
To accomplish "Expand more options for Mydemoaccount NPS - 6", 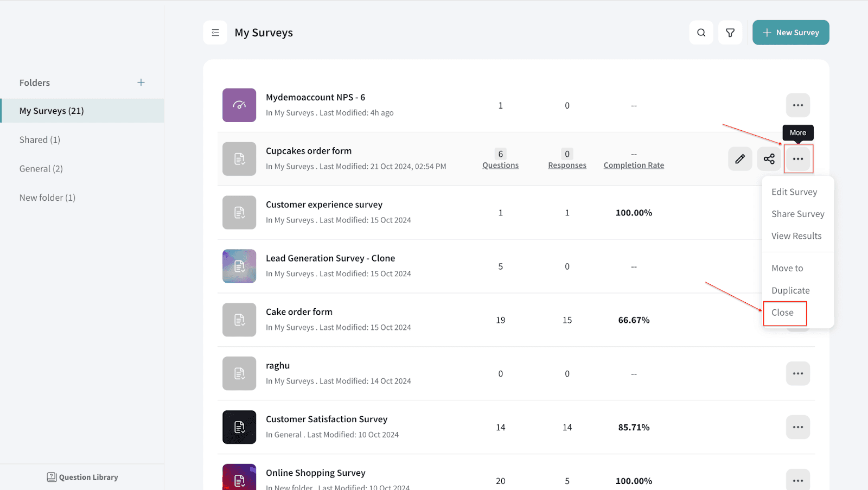I will click(x=797, y=105).
